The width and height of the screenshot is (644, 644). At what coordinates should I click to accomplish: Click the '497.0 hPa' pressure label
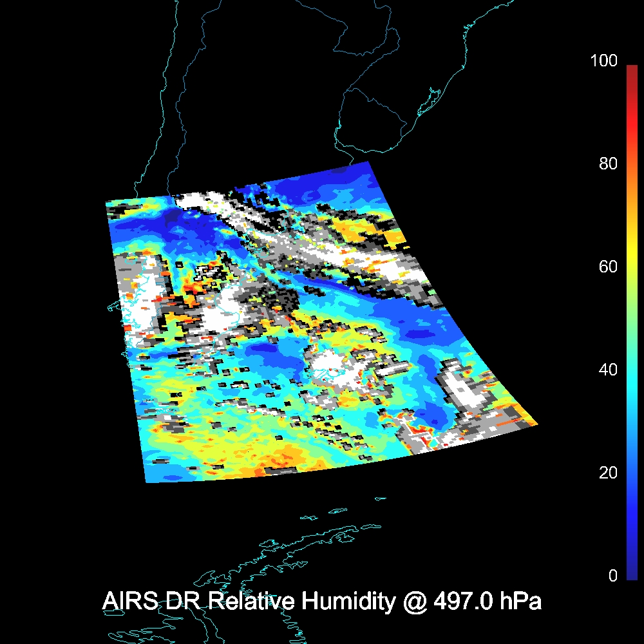coord(487,601)
